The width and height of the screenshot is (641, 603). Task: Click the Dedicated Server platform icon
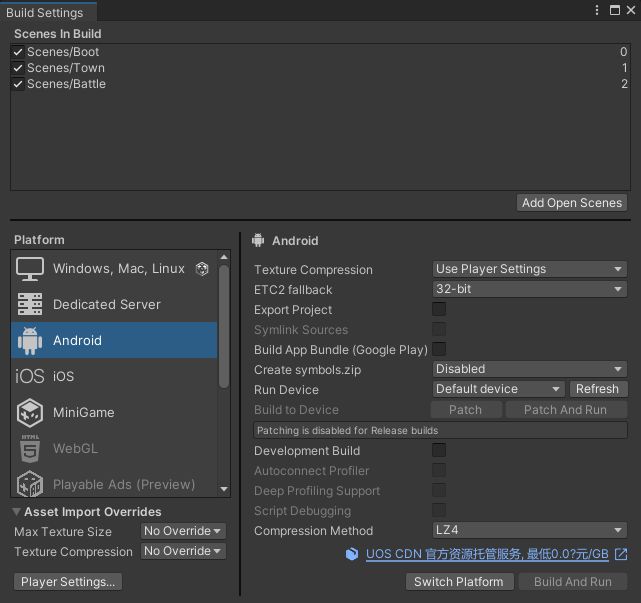(x=30, y=304)
